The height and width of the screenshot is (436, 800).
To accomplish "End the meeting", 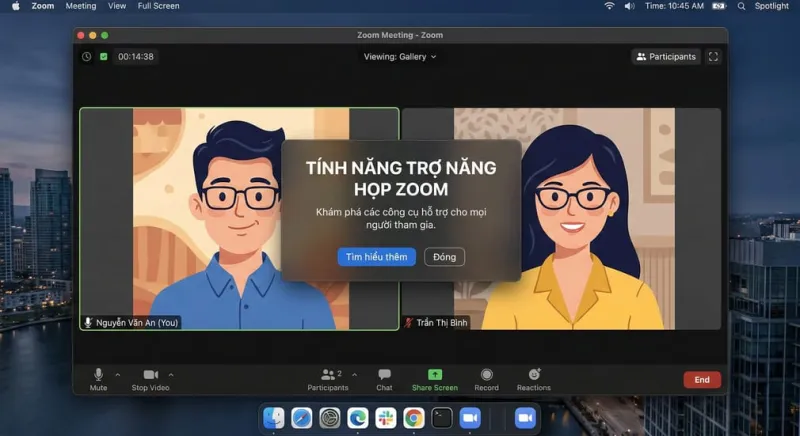I will coord(702,379).
